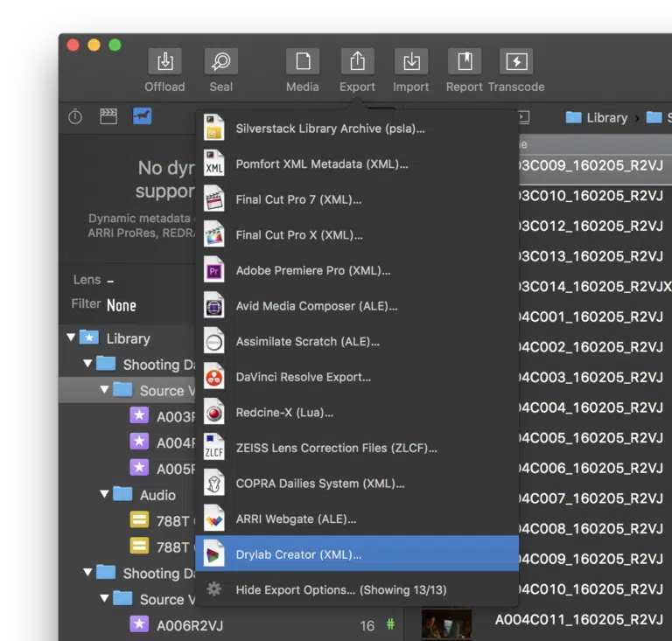Select clip 4C001_160205_R2VJ row
This screenshot has height=641, width=672.
click(x=595, y=317)
